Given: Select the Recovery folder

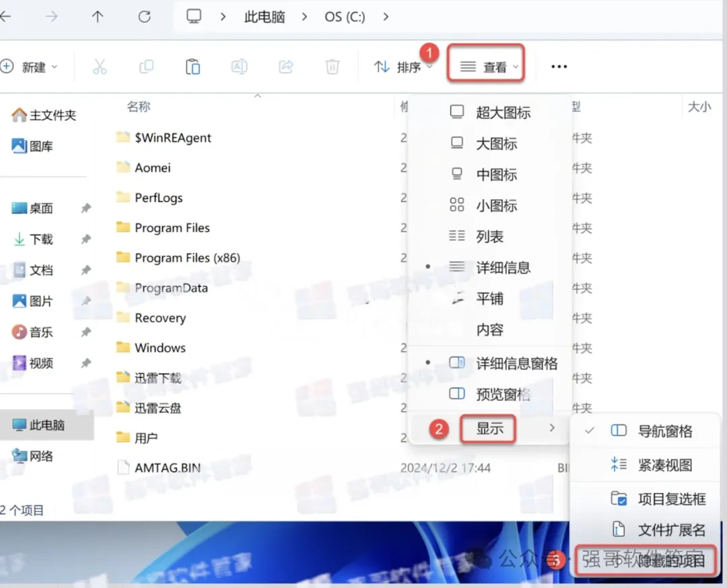Looking at the screenshot, I should pos(151,318).
